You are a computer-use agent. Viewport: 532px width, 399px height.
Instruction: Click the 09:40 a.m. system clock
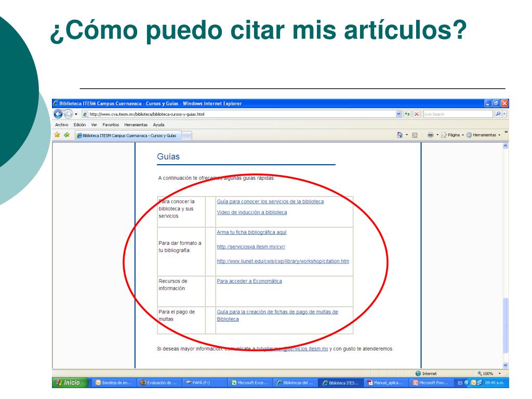pos(495,383)
